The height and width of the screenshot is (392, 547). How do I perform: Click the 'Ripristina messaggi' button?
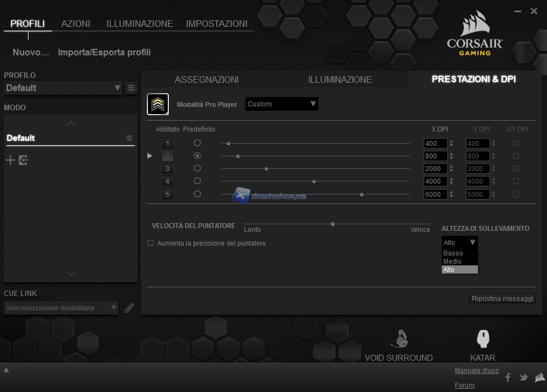pos(502,299)
